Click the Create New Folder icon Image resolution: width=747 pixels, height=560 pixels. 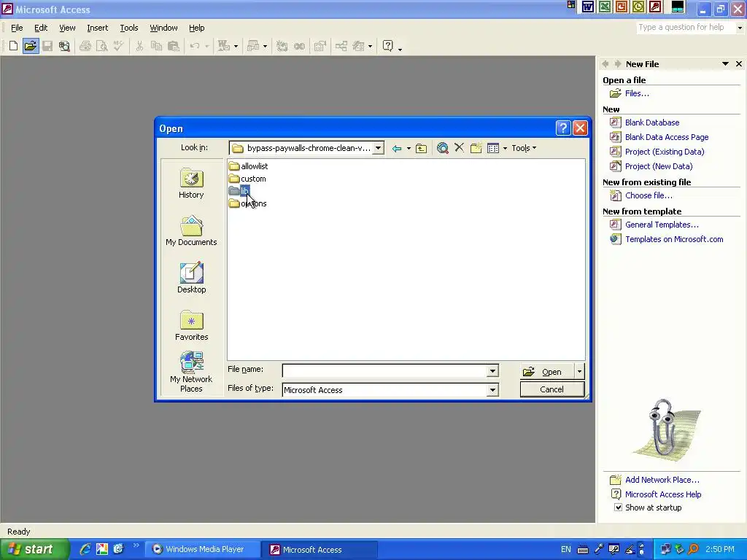tap(476, 148)
